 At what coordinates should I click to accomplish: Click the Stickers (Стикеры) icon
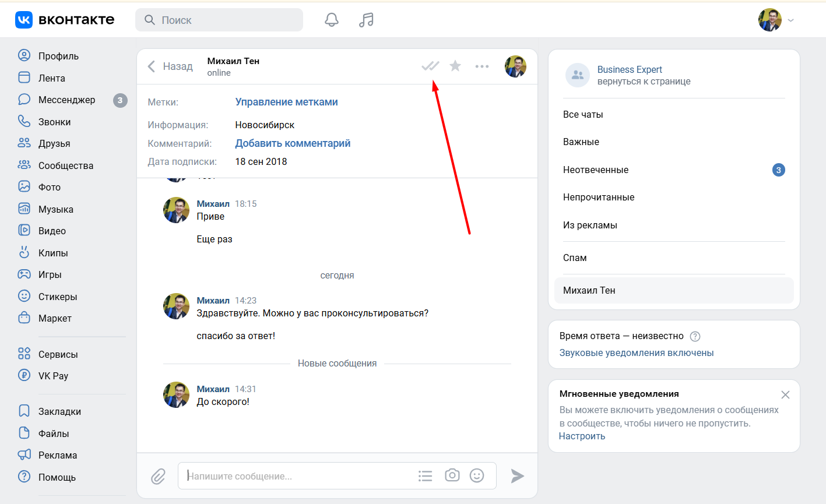[24, 296]
